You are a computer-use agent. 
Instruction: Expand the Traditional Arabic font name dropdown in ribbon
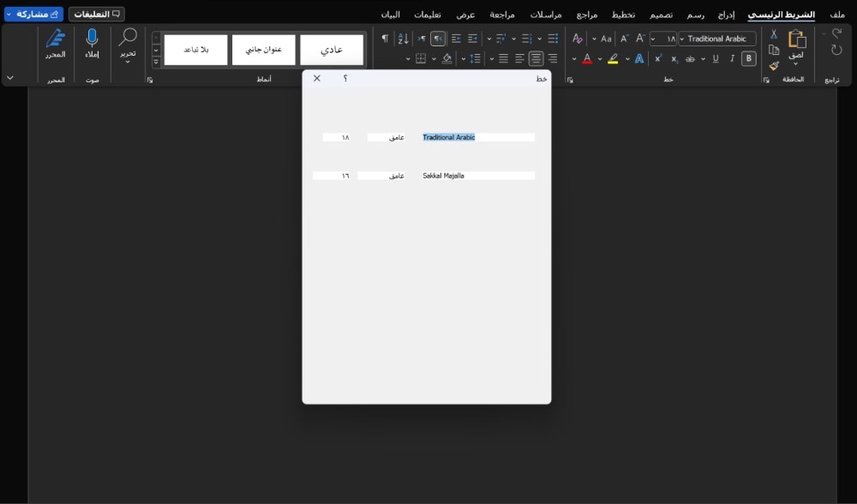[x=682, y=39]
